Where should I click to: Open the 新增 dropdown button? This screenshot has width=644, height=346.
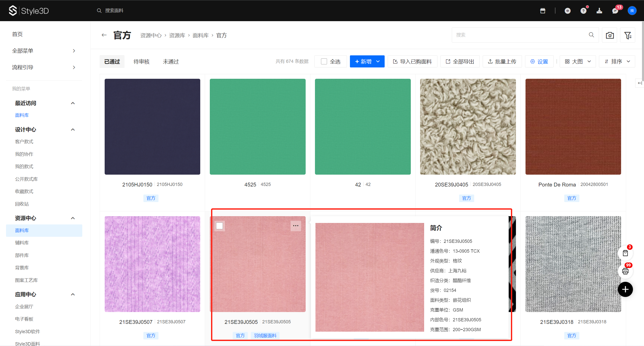coord(367,62)
